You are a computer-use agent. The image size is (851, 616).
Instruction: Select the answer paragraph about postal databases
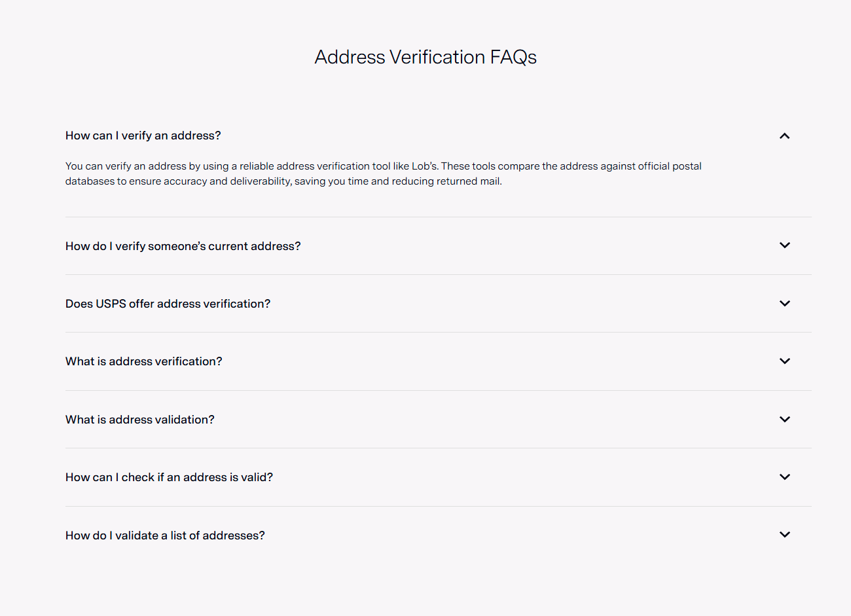383,173
